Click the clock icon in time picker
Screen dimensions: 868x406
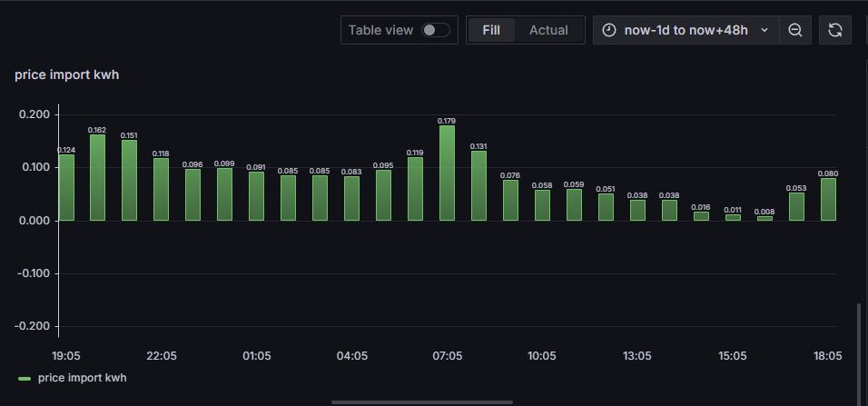coord(608,30)
